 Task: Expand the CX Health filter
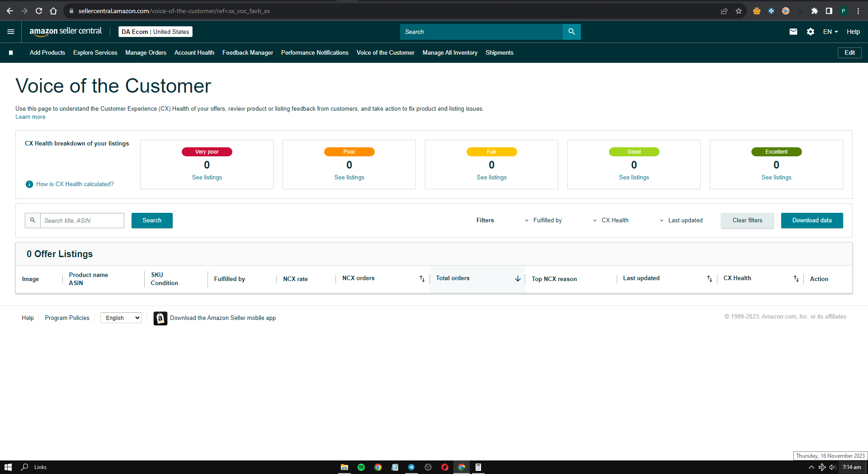pyautogui.click(x=611, y=221)
